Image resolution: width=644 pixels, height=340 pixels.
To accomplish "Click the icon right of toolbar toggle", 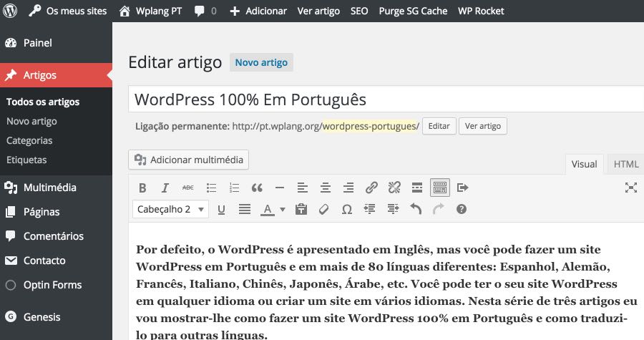I will click(x=462, y=188).
